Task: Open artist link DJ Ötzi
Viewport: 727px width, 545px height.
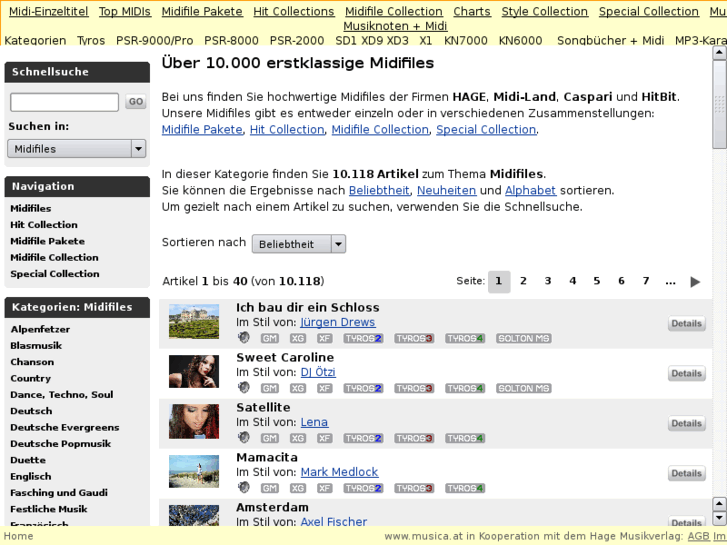Action: point(318,372)
